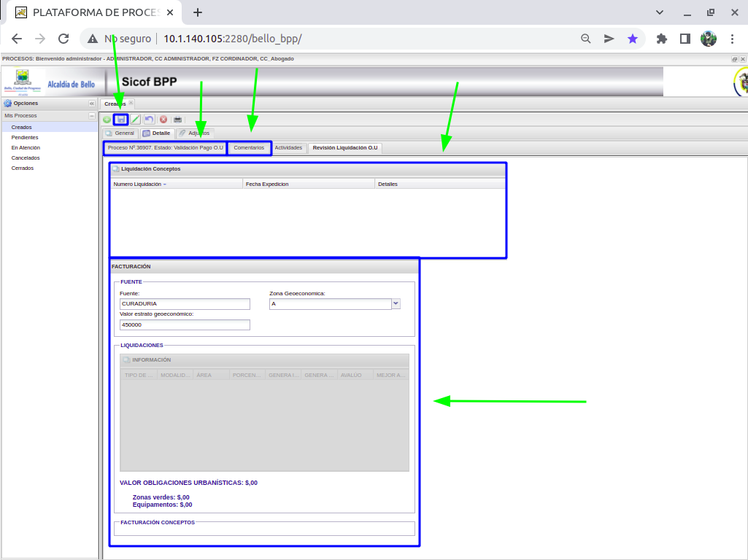Open the Adjuntos tab
This screenshot has height=560, width=748.
tap(194, 133)
